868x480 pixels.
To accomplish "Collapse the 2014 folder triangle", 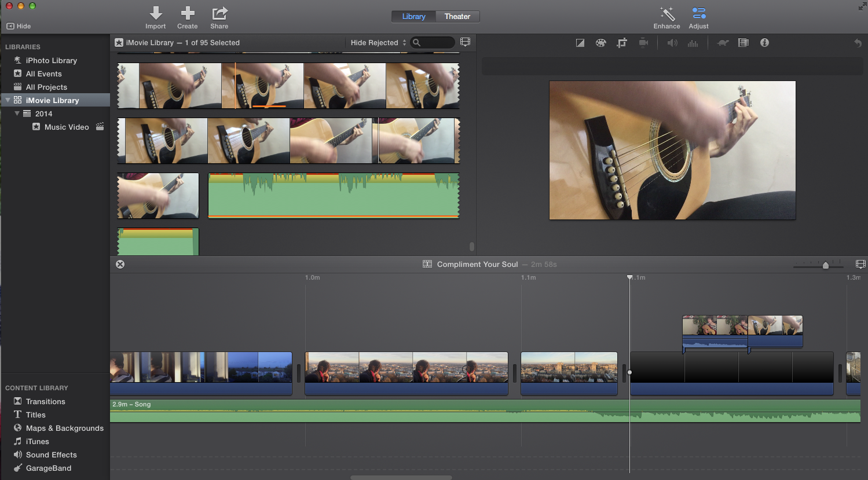I will (x=17, y=113).
